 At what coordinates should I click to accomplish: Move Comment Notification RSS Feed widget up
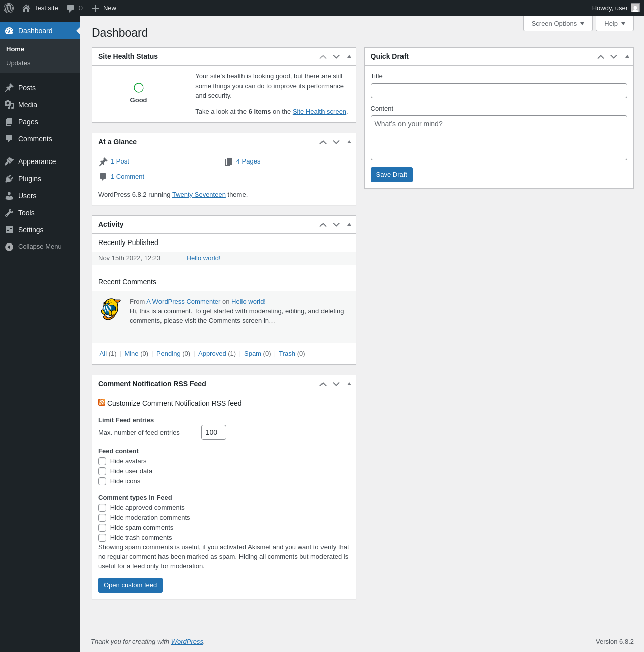point(323,384)
